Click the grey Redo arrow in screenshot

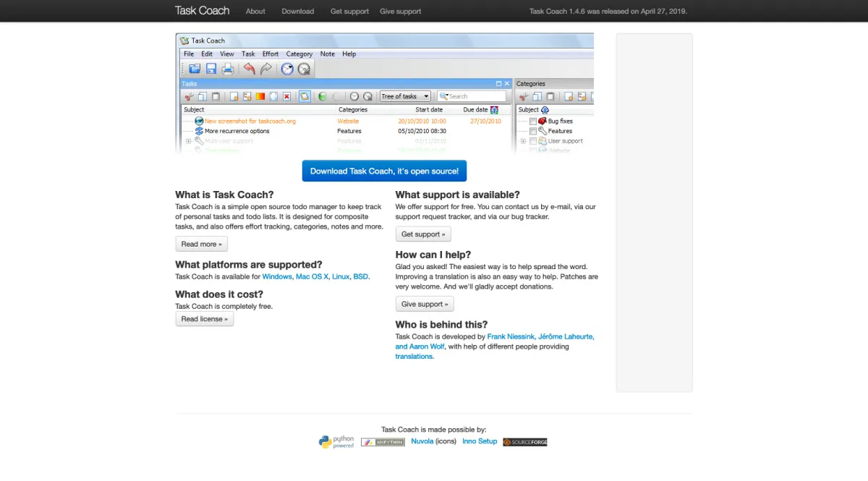pos(266,69)
